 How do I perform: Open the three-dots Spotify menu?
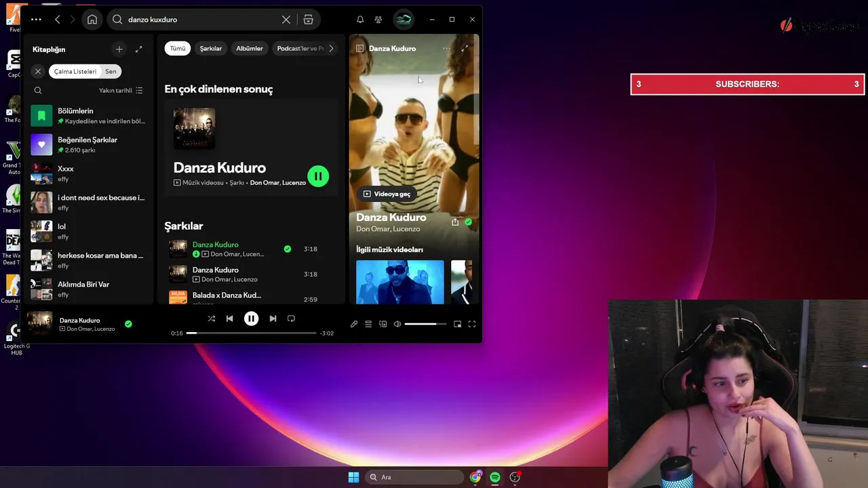point(36,20)
